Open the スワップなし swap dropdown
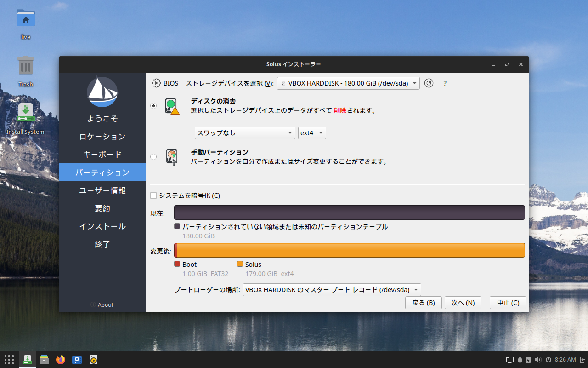 245,133
